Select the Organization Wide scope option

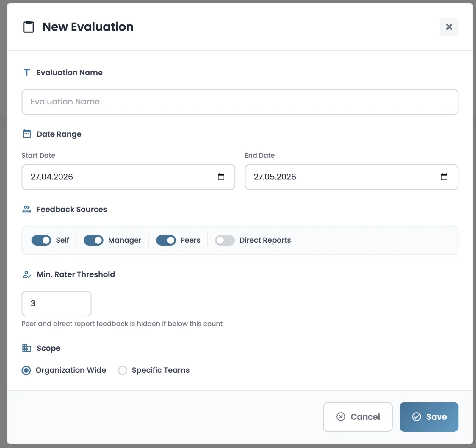(x=26, y=370)
